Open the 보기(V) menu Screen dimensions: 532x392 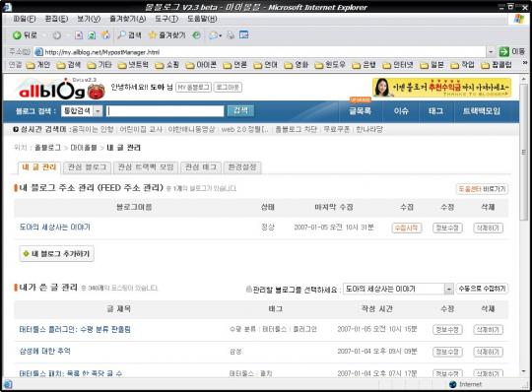point(89,19)
